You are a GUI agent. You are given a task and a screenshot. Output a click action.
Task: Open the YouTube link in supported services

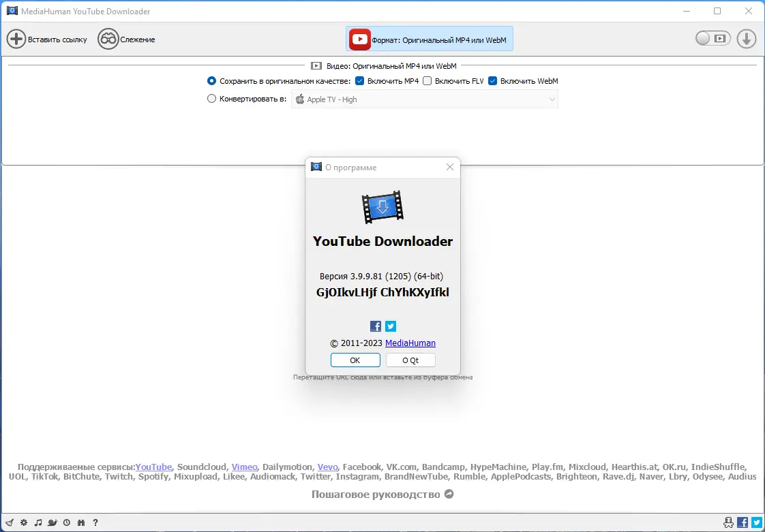click(153, 467)
